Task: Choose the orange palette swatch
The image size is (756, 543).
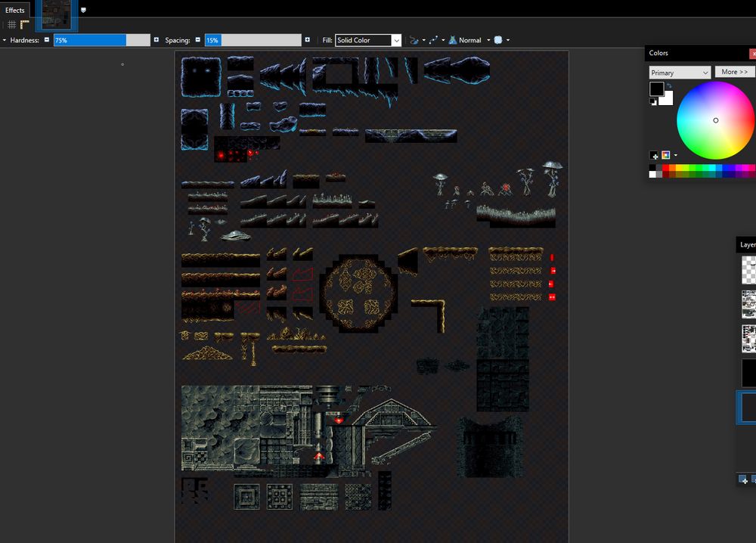Action: pos(673,168)
